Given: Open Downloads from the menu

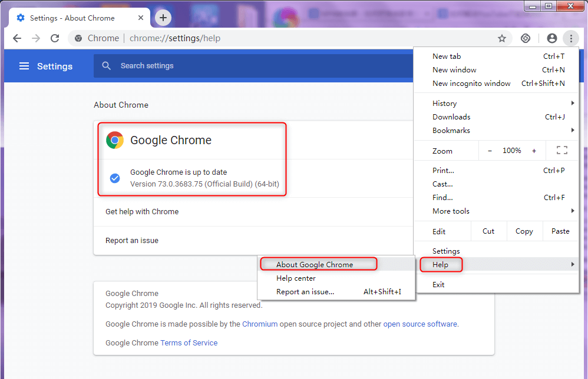Looking at the screenshot, I should (497, 117).
